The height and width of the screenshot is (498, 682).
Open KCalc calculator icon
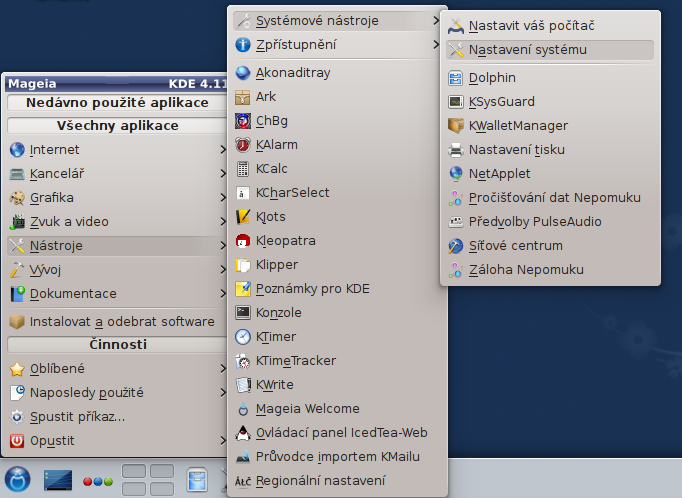click(x=243, y=169)
